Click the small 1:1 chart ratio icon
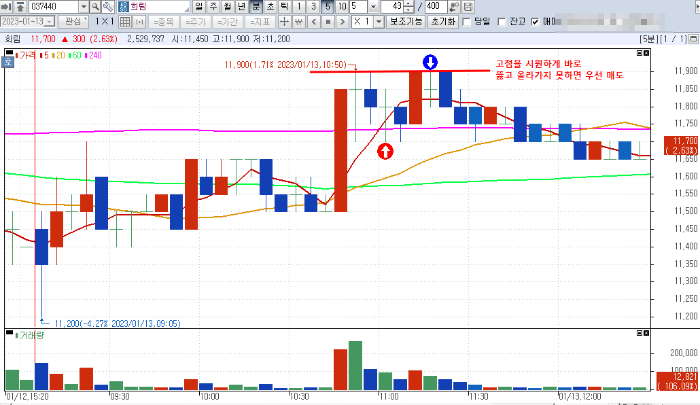The width and height of the screenshot is (700, 405). (x=140, y=21)
